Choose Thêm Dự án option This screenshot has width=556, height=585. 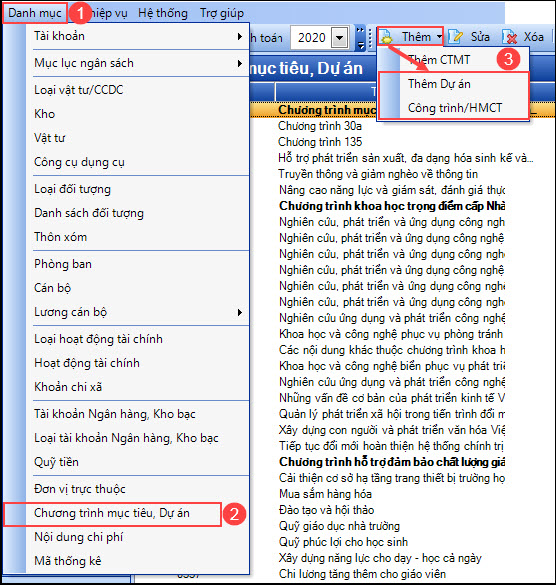click(439, 84)
